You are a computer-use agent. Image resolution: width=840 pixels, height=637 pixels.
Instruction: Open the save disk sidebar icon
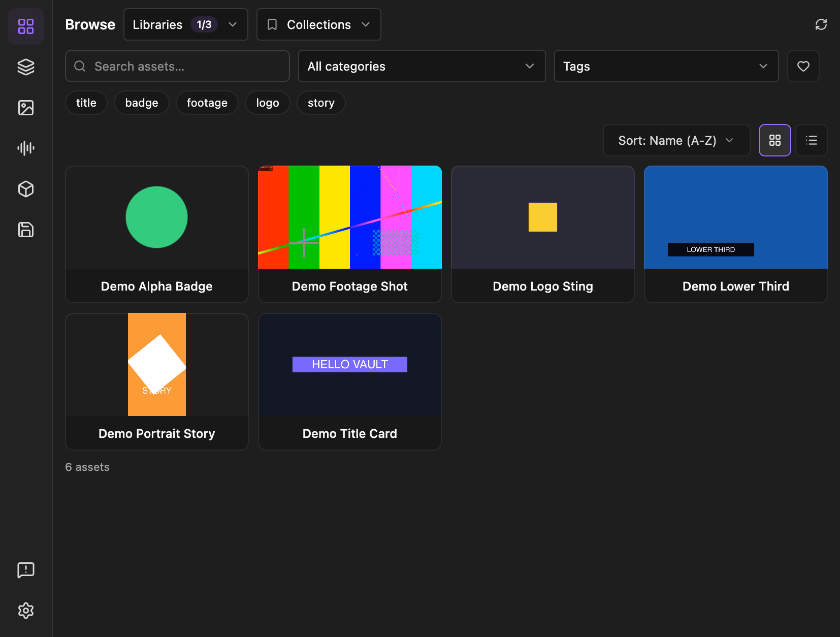[x=26, y=230]
